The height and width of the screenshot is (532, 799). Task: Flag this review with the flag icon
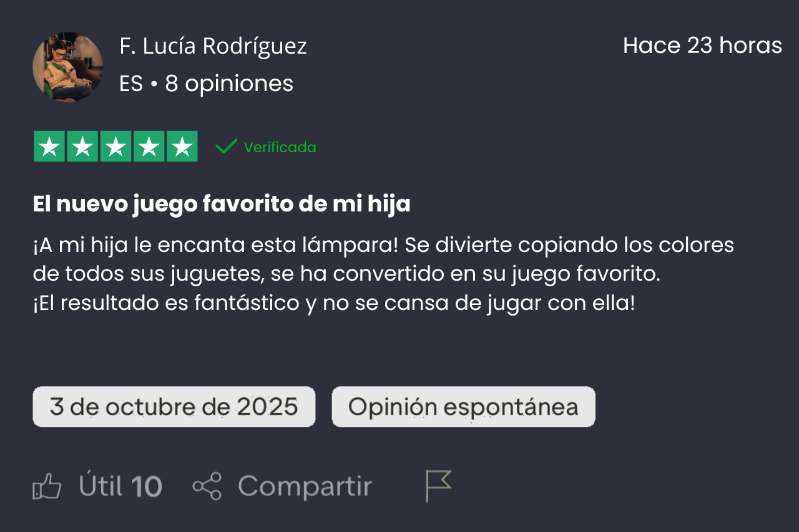(x=438, y=486)
